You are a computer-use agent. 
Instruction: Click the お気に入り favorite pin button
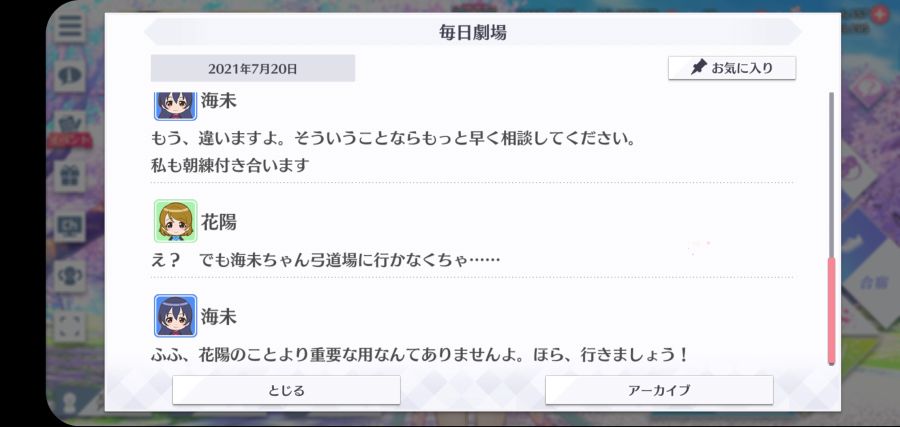click(732, 68)
